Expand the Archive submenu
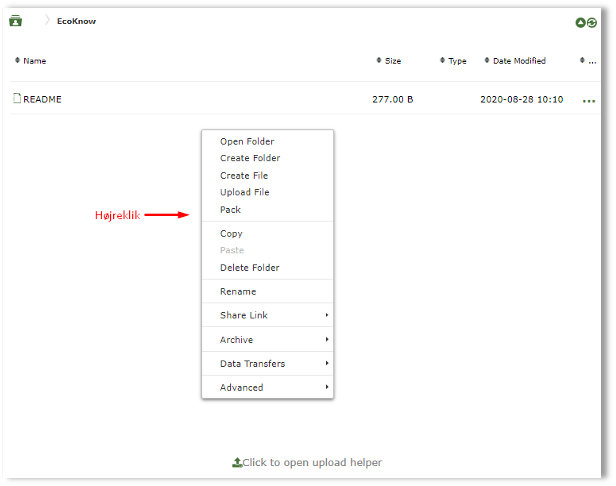The height and width of the screenshot is (486, 616). tap(268, 339)
